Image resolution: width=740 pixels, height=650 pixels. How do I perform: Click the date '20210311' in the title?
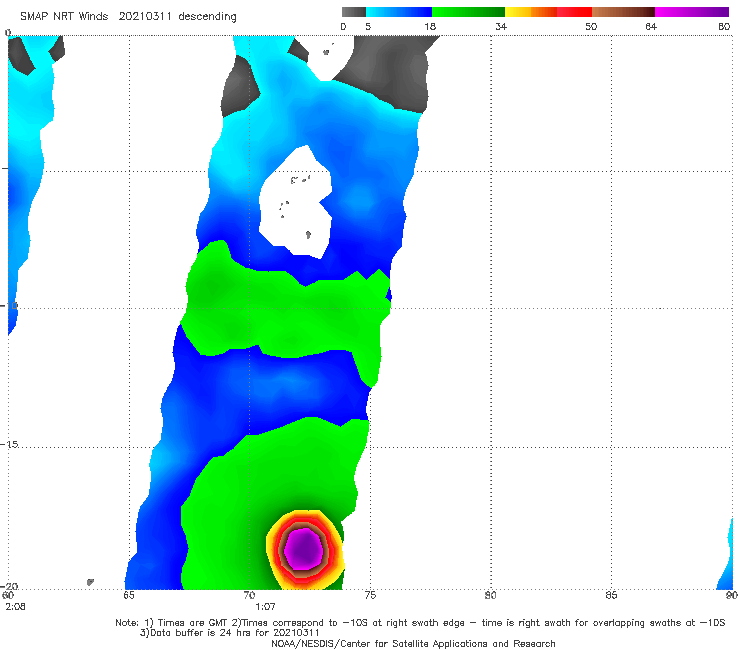point(145,17)
